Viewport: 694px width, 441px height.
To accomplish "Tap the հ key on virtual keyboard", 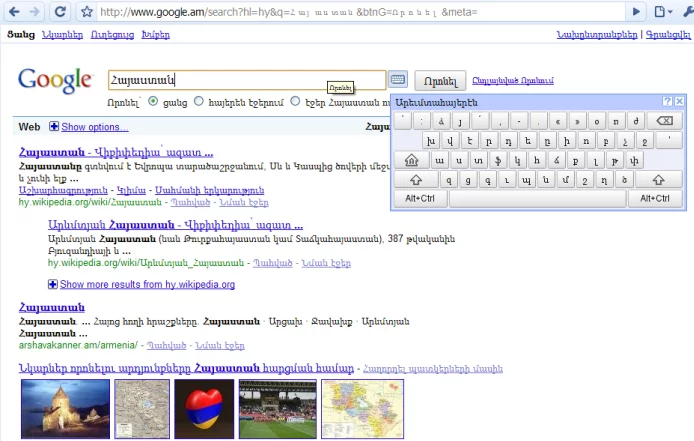I will tap(537, 160).
